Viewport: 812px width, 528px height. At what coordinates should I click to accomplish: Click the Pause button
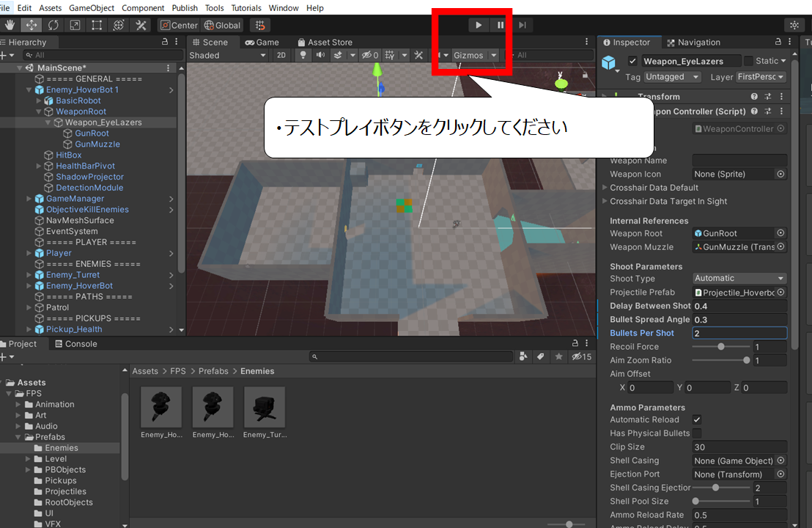501,25
